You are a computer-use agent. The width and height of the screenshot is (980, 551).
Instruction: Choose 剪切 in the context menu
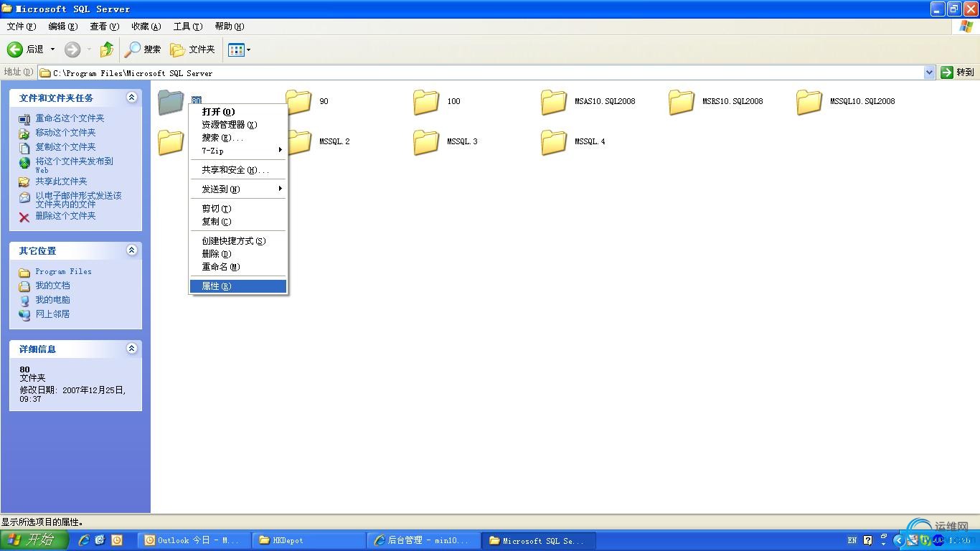[238, 209]
